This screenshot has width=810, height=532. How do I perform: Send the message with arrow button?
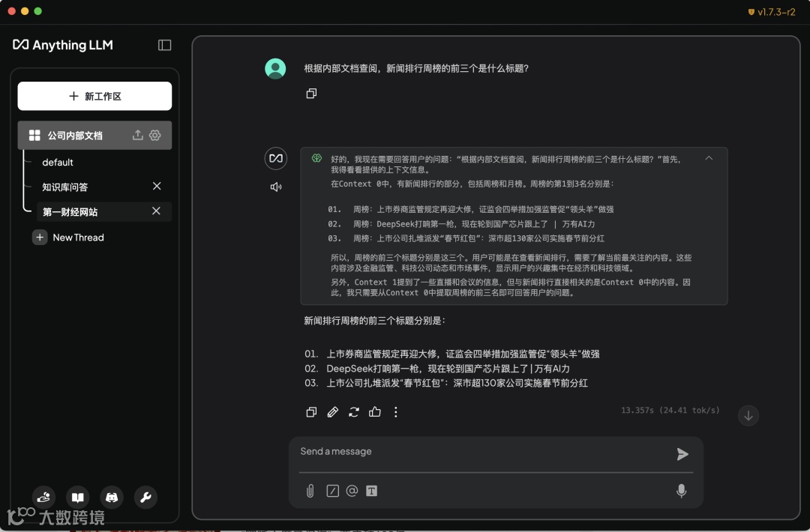682,454
